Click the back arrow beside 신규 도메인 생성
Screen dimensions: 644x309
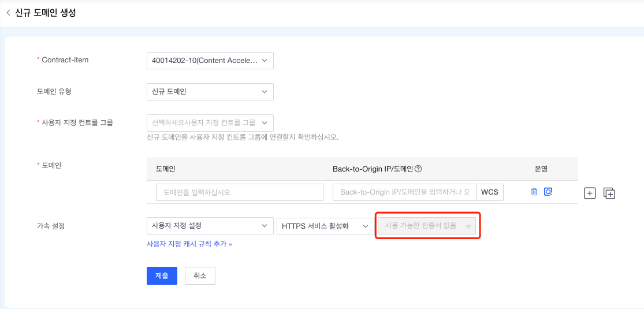click(x=8, y=13)
